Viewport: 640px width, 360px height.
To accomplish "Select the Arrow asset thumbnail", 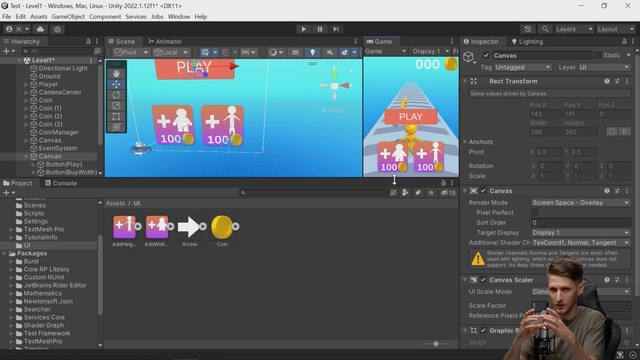I will 189,227.
